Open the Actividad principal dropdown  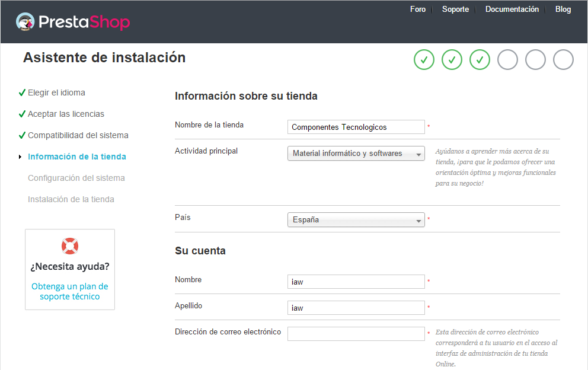point(356,154)
